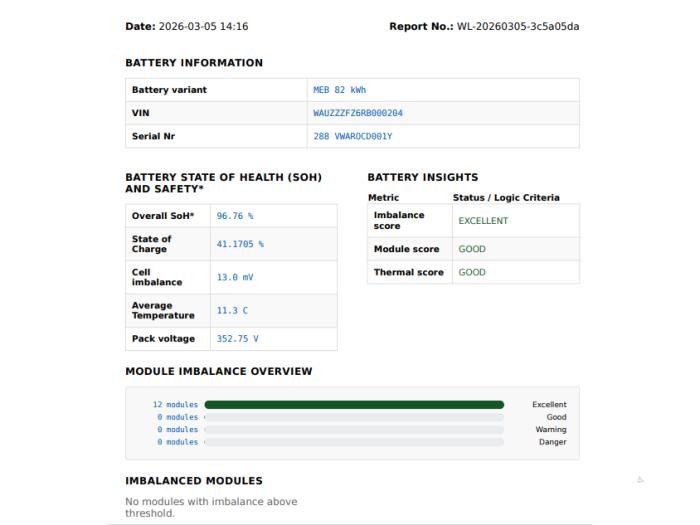Click the GOOD Module score status
This screenshot has width=700, height=525.
tap(472, 249)
